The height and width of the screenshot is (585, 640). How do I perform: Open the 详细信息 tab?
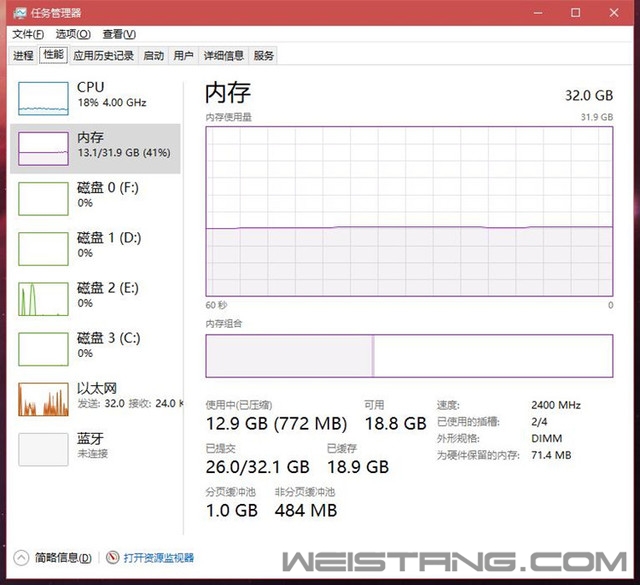pyautogui.click(x=224, y=55)
